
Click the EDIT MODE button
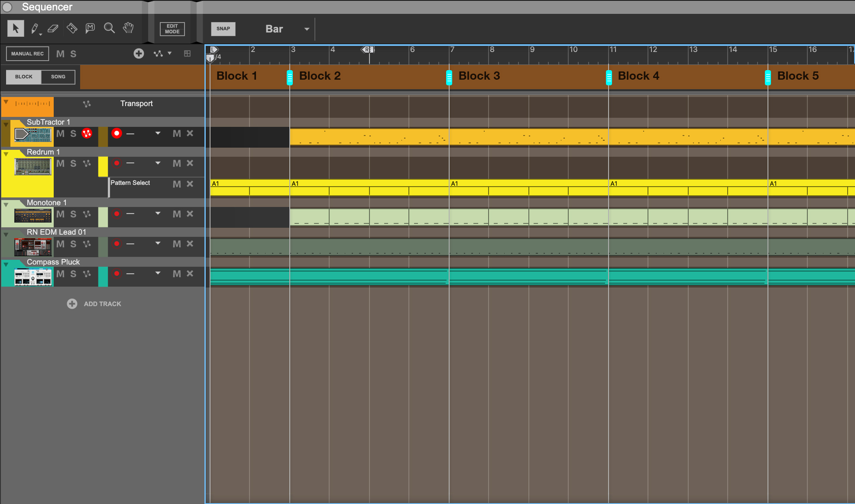point(172,29)
